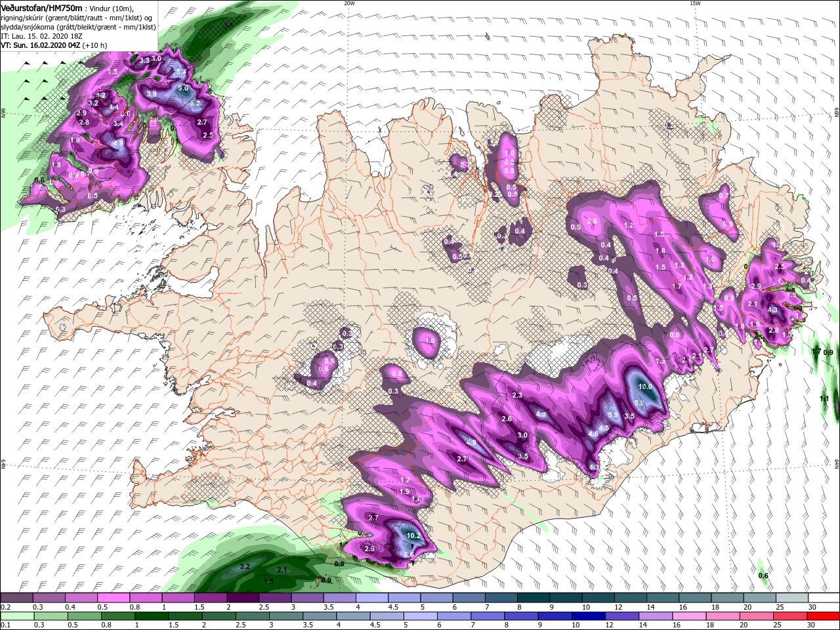This screenshot has width=840, height=630.
Task: Click the 2.6 snowfall value in south-central Iceland
Action: [x=507, y=419]
